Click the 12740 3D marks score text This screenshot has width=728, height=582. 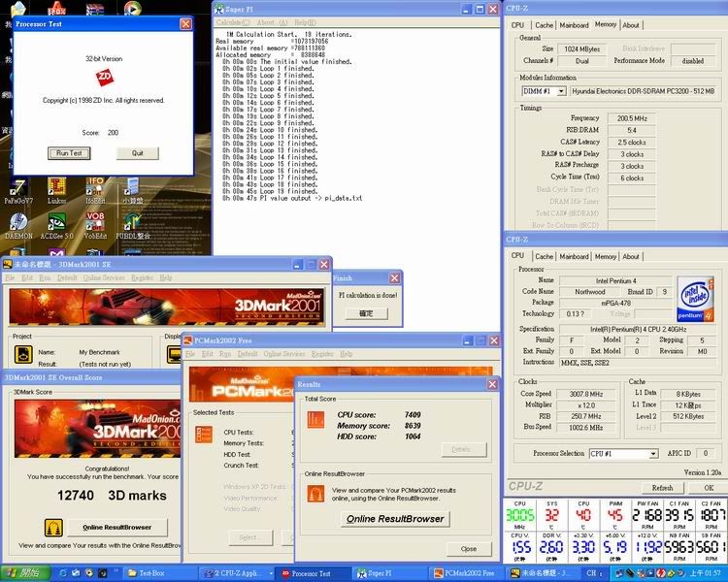[x=112, y=496]
